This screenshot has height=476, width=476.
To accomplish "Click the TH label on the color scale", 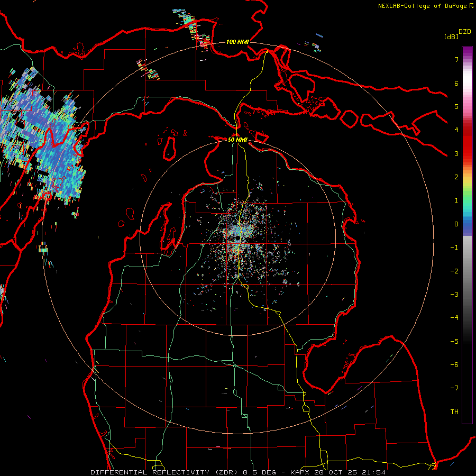I will click(454, 412).
